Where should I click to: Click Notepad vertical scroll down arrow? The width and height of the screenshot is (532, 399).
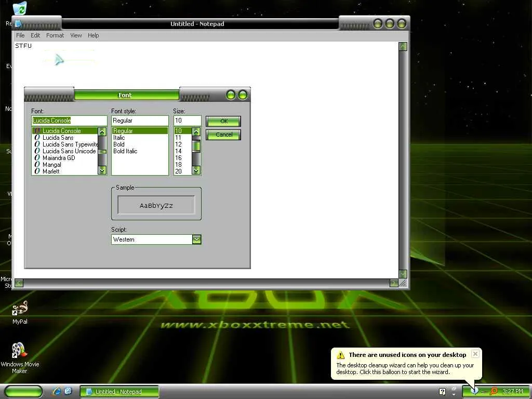pos(403,274)
